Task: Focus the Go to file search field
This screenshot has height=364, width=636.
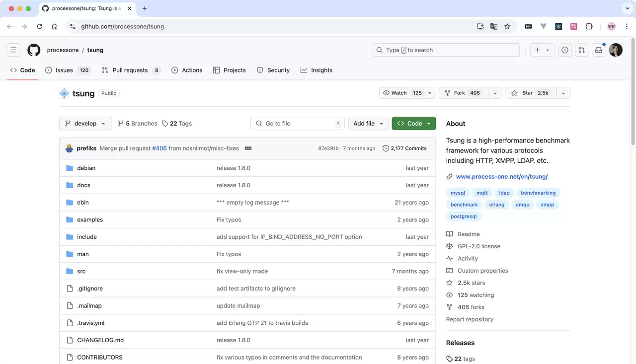Action: [x=297, y=124]
